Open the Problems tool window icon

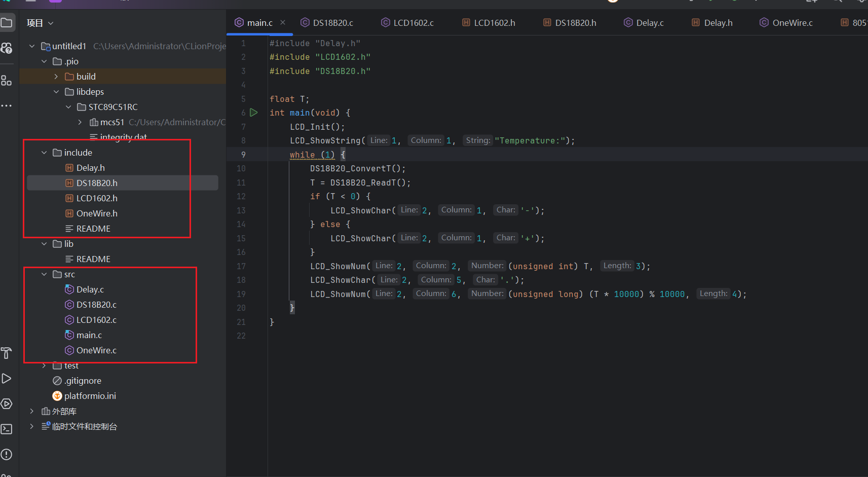[x=7, y=455]
